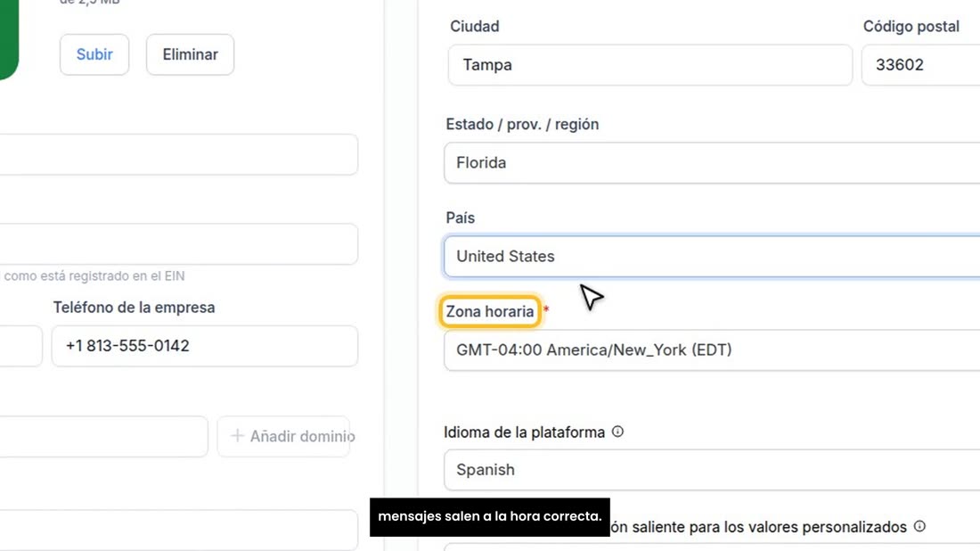The height and width of the screenshot is (551, 980).
Task: Open the País dropdown showing United States
Action: pyautogui.click(x=712, y=257)
